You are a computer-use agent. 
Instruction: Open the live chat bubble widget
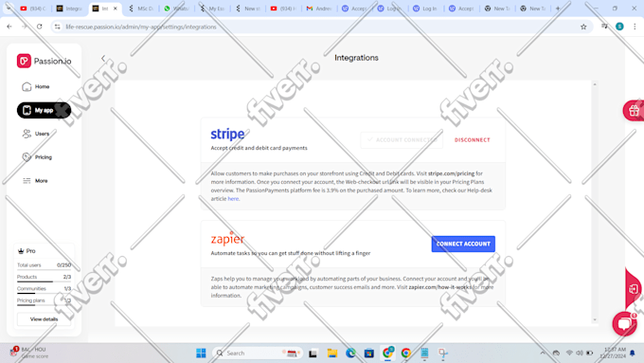[625, 323]
